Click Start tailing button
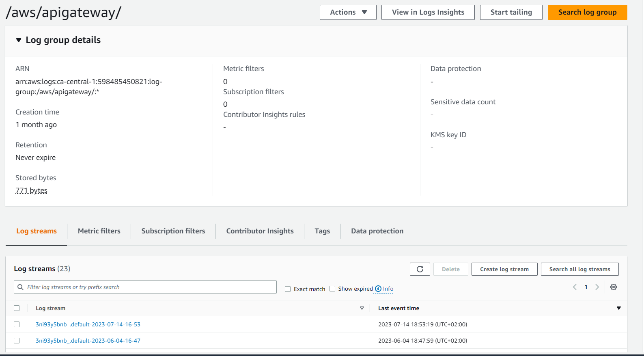The height and width of the screenshot is (356, 644). [x=511, y=12]
